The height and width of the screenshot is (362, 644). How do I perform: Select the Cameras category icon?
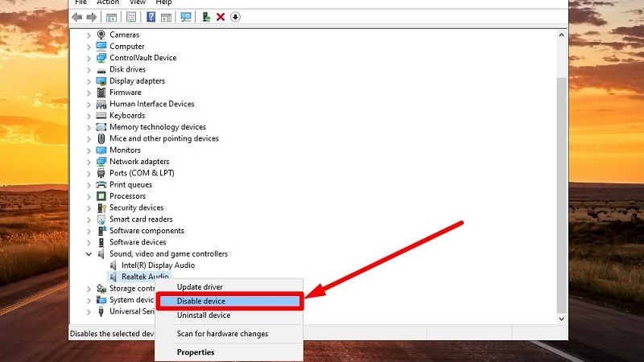(101, 35)
